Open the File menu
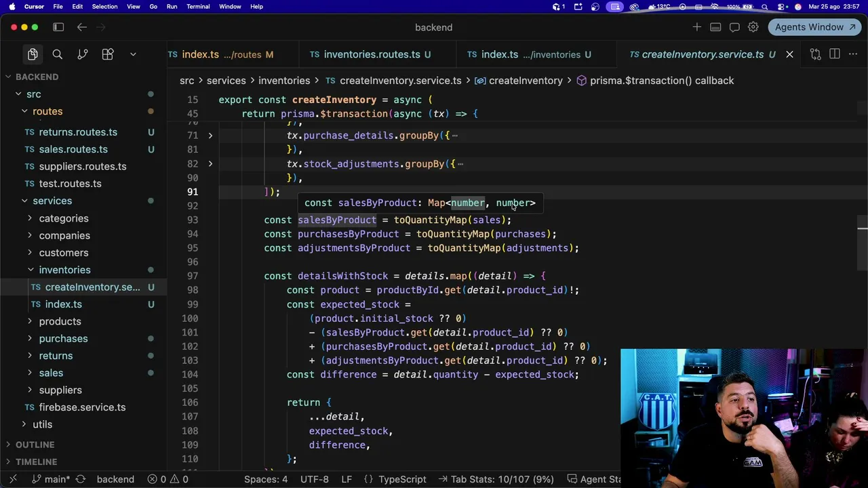The image size is (868, 488). pos(58,7)
